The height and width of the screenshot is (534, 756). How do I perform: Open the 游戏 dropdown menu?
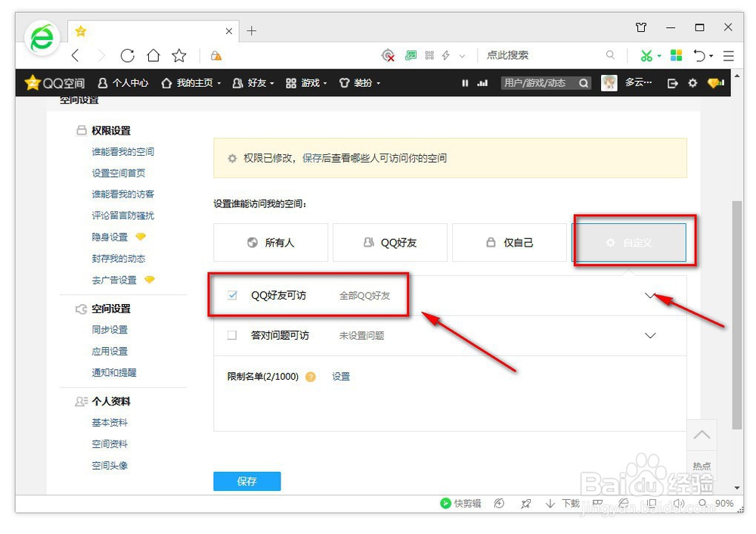pyautogui.click(x=306, y=83)
